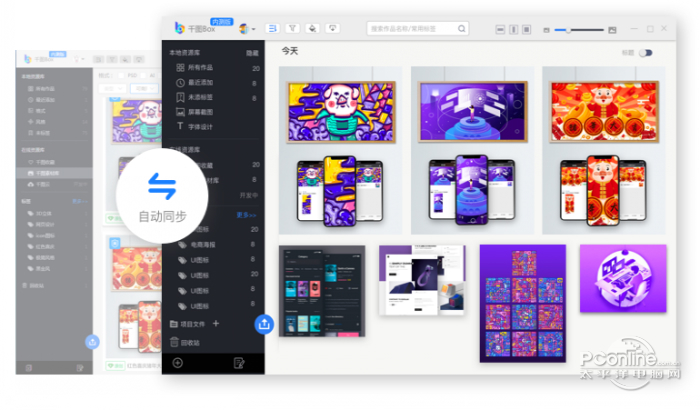The image size is (700, 410).
Task: Click the paint bucket color filter icon
Action: (x=312, y=29)
